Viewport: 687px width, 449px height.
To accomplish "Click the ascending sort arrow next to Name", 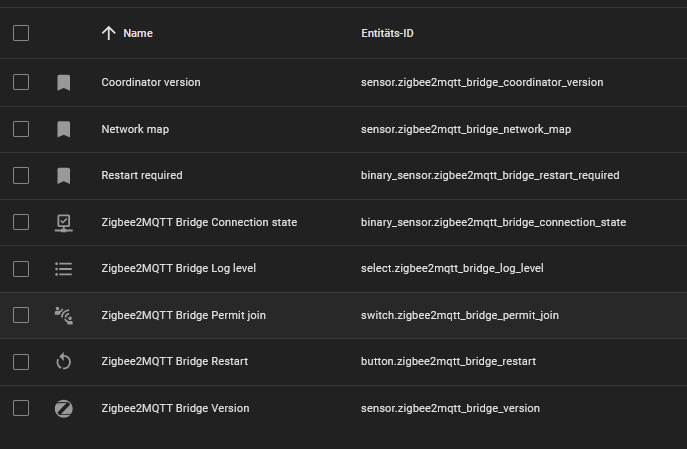I will pos(109,33).
